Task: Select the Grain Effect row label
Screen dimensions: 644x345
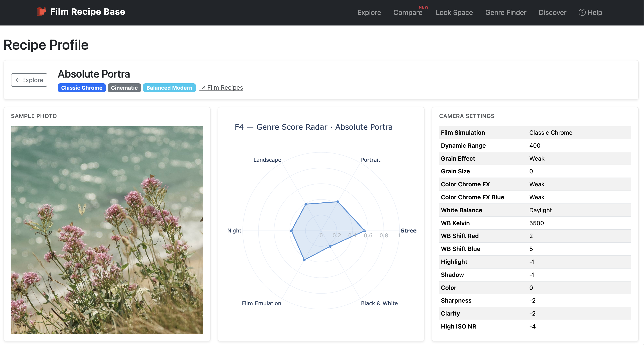Action: click(458, 158)
